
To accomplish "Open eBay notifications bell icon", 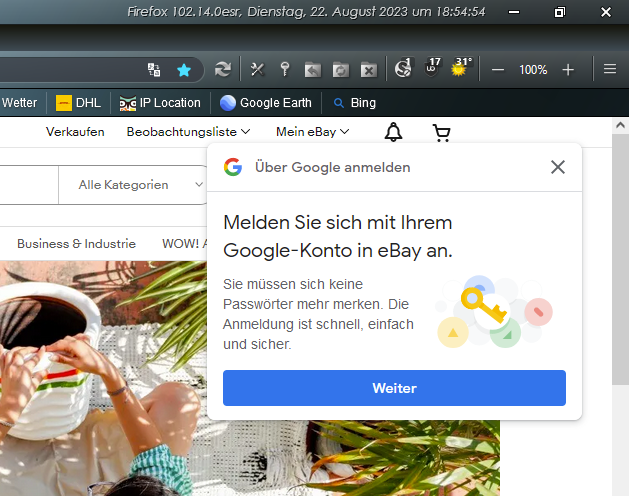I will [x=394, y=132].
